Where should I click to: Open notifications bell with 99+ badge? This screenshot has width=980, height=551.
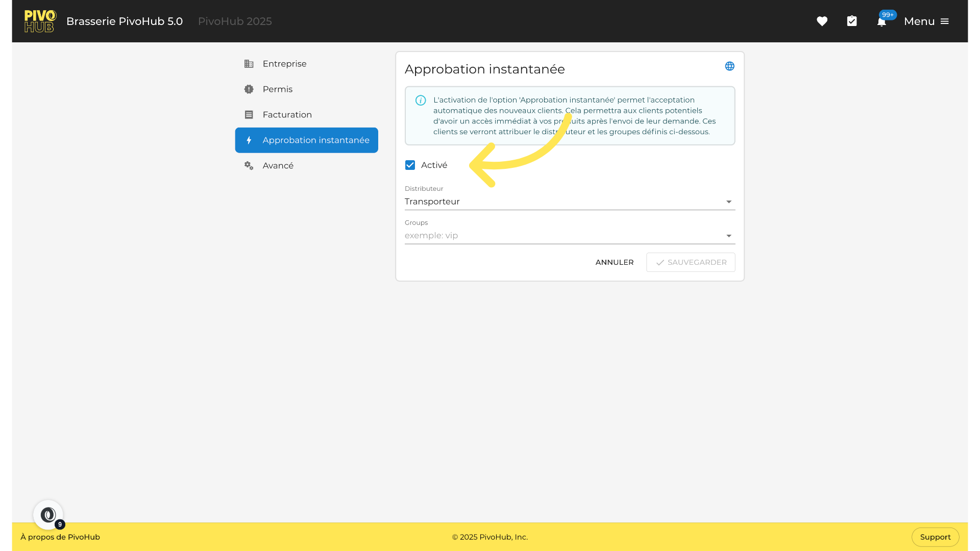pyautogui.click(x=881, y=21)
